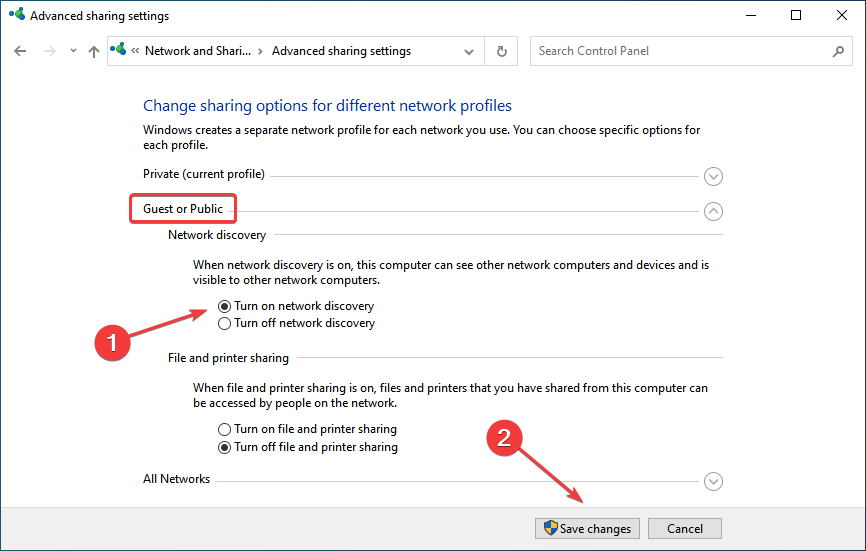Open the address bar history dropdown
Screen dimensions: 866x551
[x=469, y=51]
